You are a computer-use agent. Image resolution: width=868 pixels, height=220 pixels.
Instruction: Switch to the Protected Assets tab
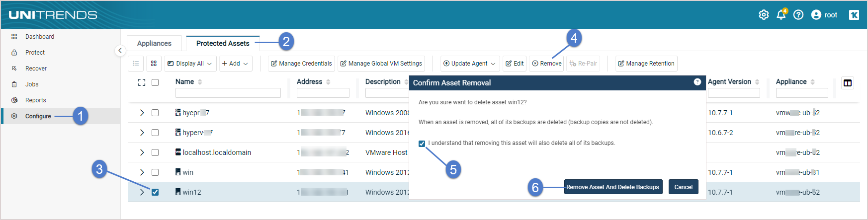point(223,43)
